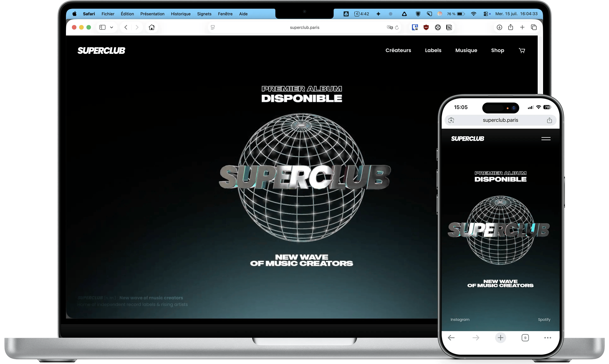This screenshot has width=609, height=364.
Task: Open the Apple menu
Action: tap(74, 14)
